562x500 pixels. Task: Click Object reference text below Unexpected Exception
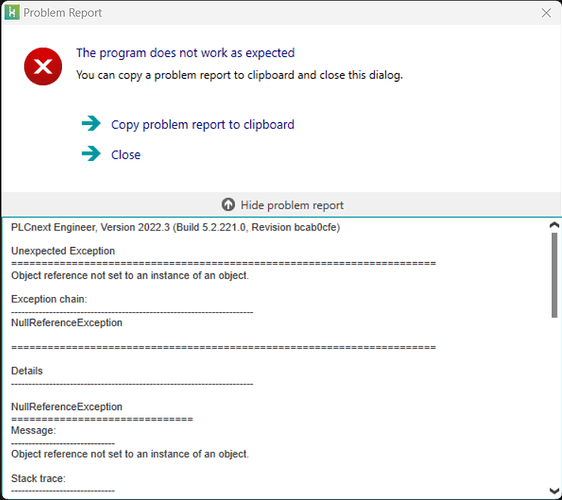[x=130, y=275]
